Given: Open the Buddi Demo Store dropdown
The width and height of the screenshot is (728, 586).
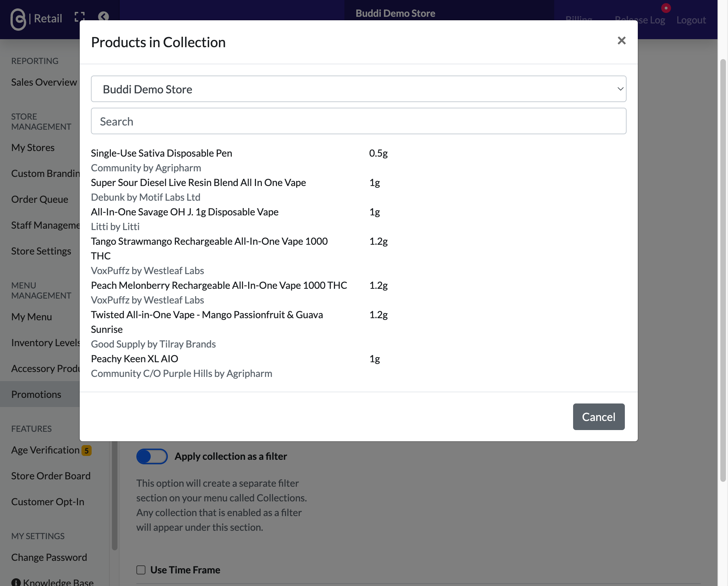Looking at the screenshot, I should coord(358,89).
